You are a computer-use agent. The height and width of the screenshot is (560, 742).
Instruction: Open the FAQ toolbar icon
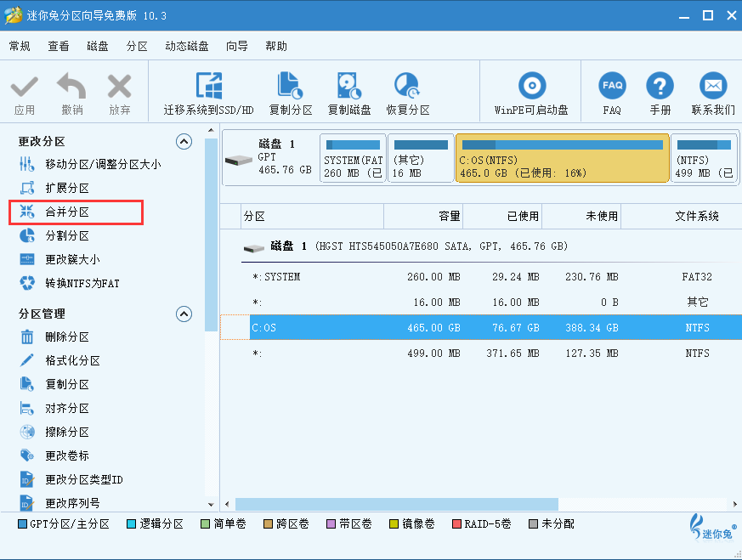pos(612,86)
